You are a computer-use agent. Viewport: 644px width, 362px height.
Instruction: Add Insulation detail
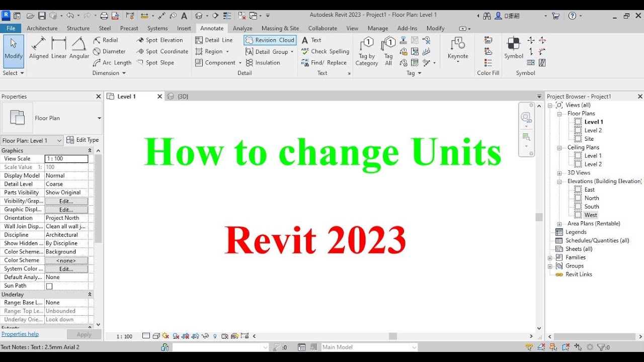coord(263,63)
